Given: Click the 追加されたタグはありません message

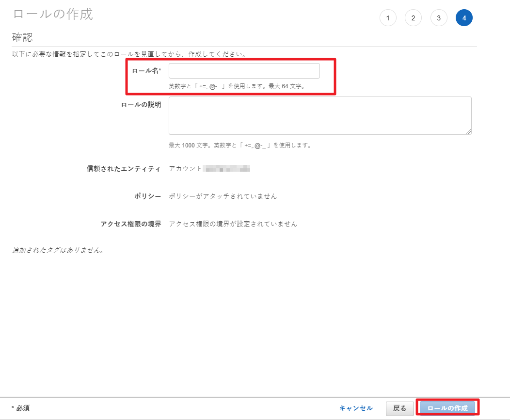Looking at the screenshot, I should pos(58,251).
